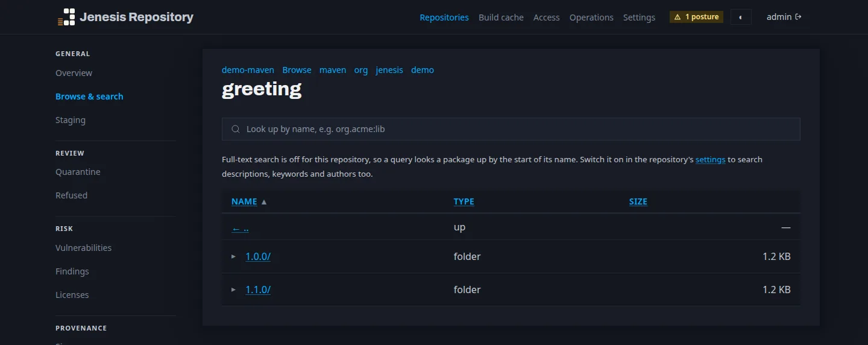Click the 1.2 KB size for 1.1.0/

[776, 290]
